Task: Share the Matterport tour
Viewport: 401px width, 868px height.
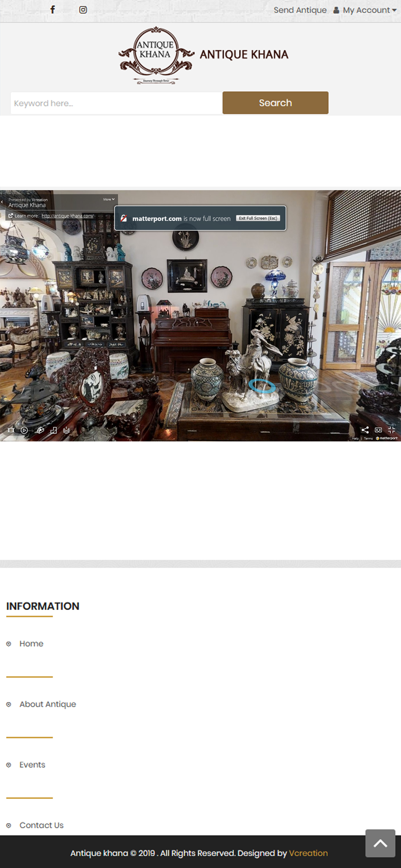Action: click(365, 430)
